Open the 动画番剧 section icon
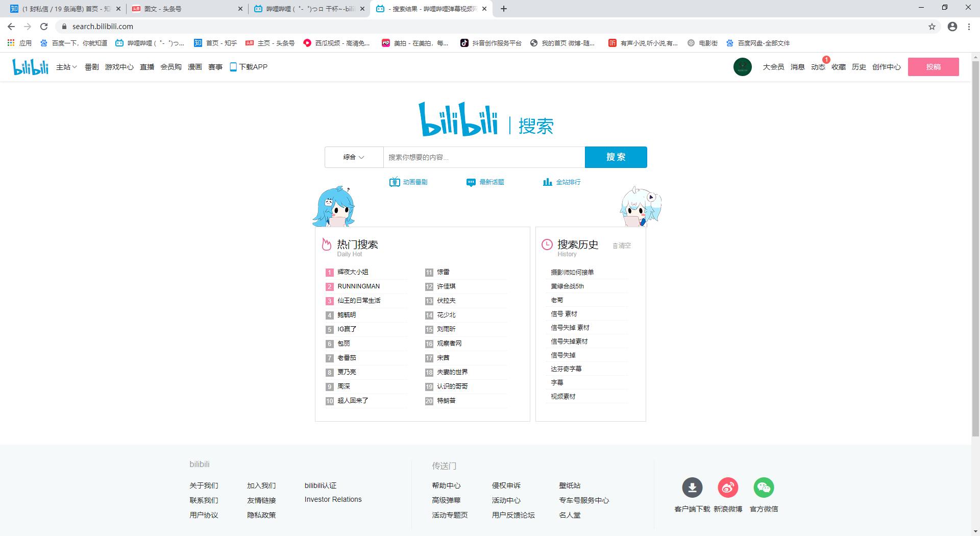Image resolution: width=980 pixels, height=536 pixels. tap(394, 182)
